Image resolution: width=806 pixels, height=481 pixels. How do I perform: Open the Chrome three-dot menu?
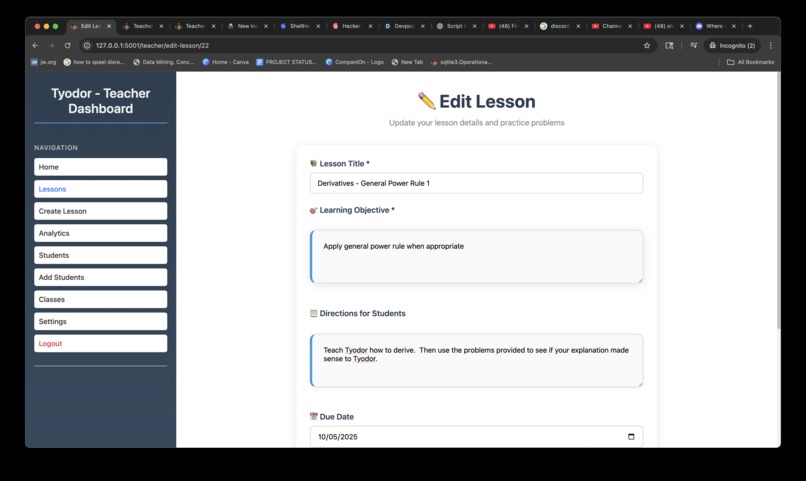click(771, 45)
